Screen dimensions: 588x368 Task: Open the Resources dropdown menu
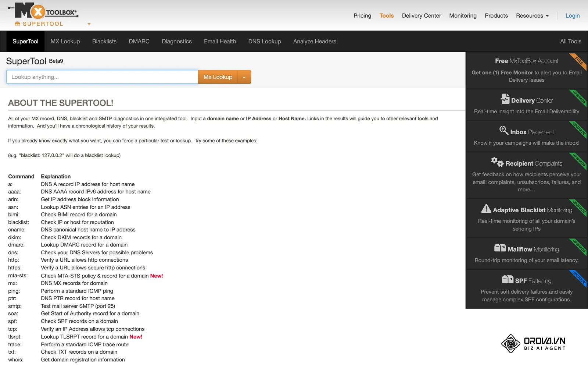532,15
